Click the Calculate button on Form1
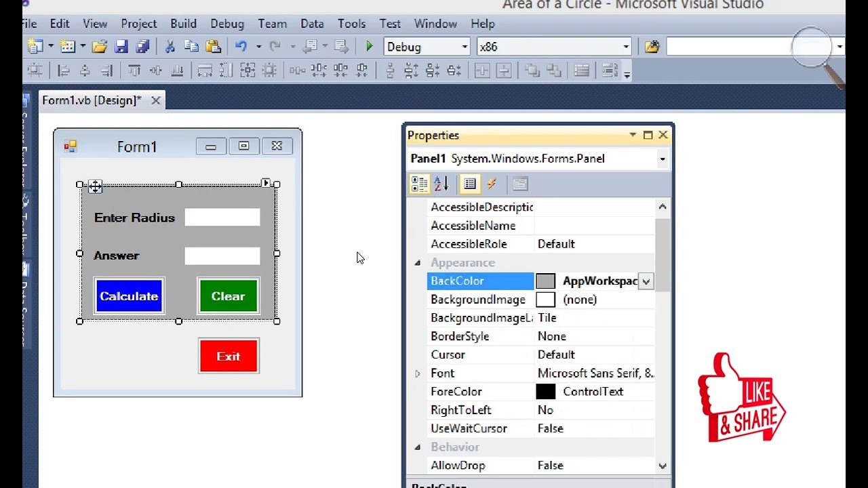This screenshot has height=488, width=868. coord(129,296)
